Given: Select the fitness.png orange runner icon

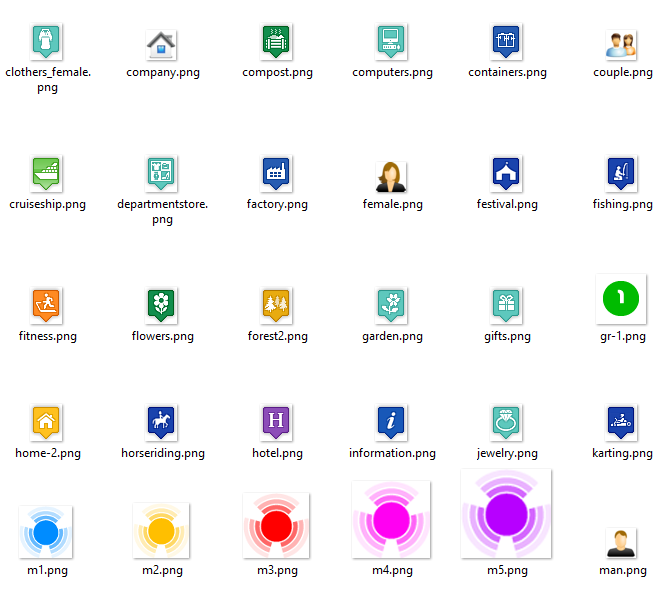Looking at the screenshot, I should [46, 305].
